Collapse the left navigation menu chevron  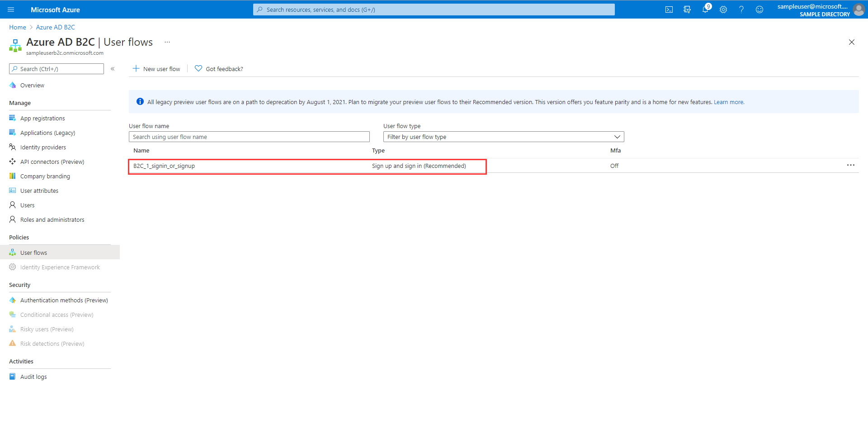coord(113,69)
